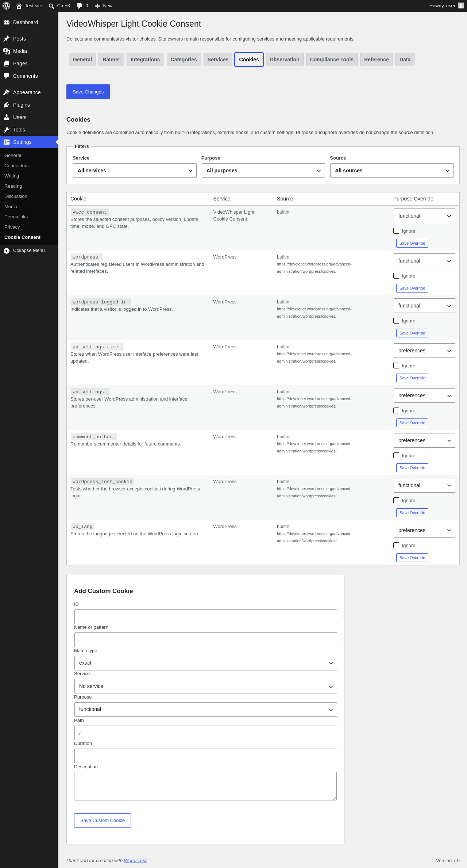Enable Ignore for the comment_author_ cookie
Image resolution: width=467 pixels, height=868 pixels.
coord(396,455)
